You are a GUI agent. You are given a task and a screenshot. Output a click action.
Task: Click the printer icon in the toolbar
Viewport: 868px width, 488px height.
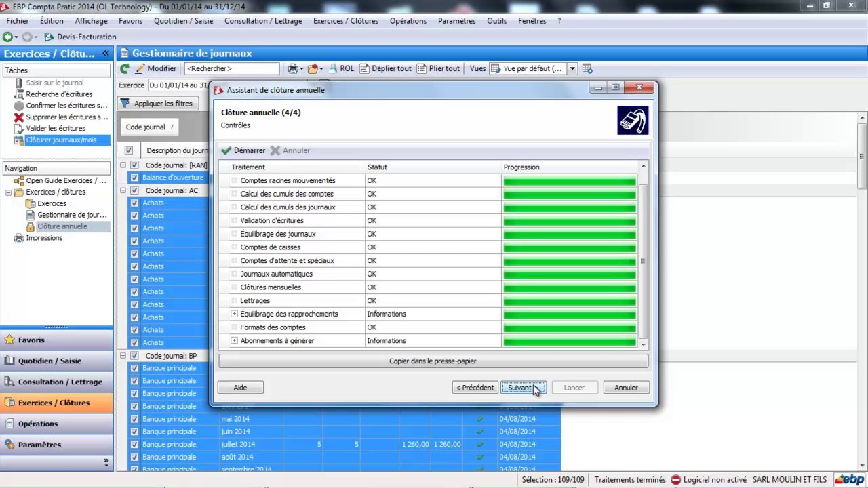point(293,68)
